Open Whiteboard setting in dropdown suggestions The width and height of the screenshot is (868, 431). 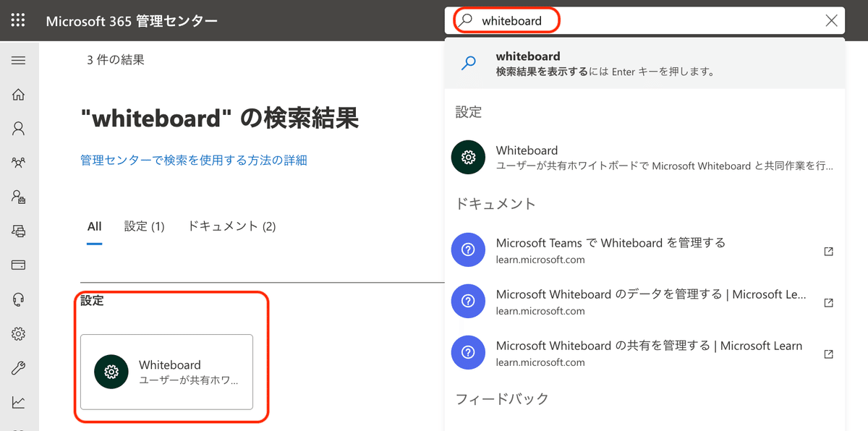click(x=644, y=158)
